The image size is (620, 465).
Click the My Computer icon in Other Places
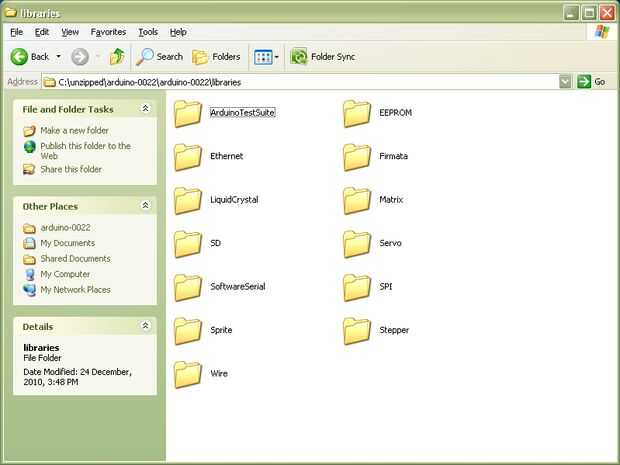pyautogui.click(x=30, y=274)
